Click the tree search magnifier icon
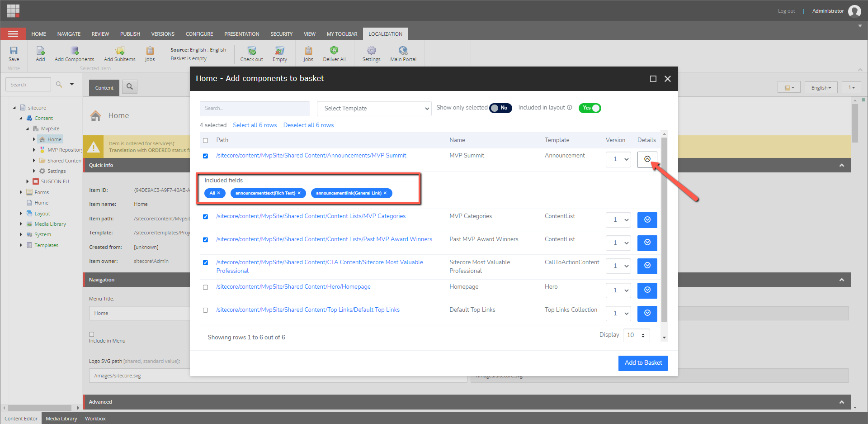Viewport: 868px width, 424px height. (59, 84)
